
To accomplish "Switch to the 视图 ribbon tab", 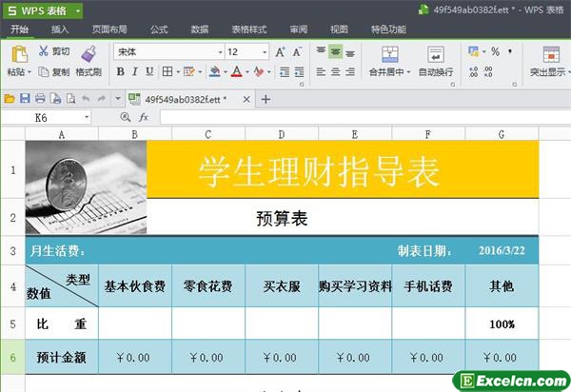I will pyautogui.click(x=339, y=29).
